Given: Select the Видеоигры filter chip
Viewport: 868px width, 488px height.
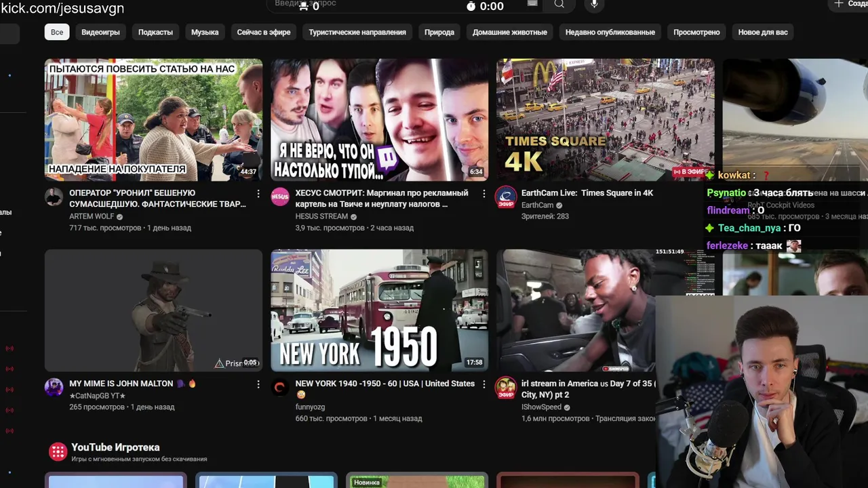Looking at the screenshot, I should 100,32.
